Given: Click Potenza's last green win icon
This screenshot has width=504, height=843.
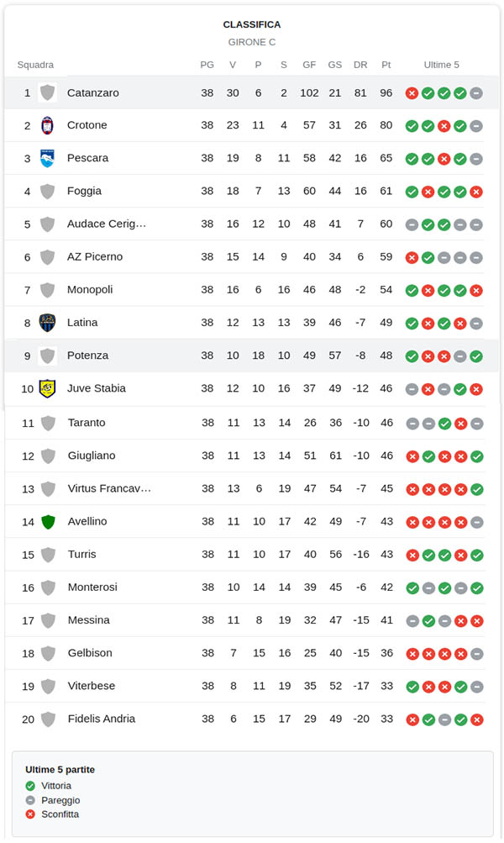Looking at the screenshot, I should tap(476, 356).
